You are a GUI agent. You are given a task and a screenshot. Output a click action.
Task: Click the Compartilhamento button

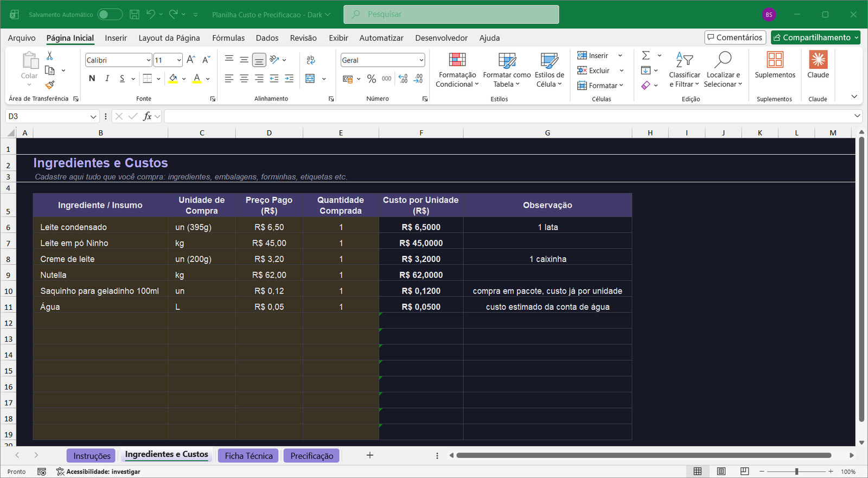pos(816,37)
